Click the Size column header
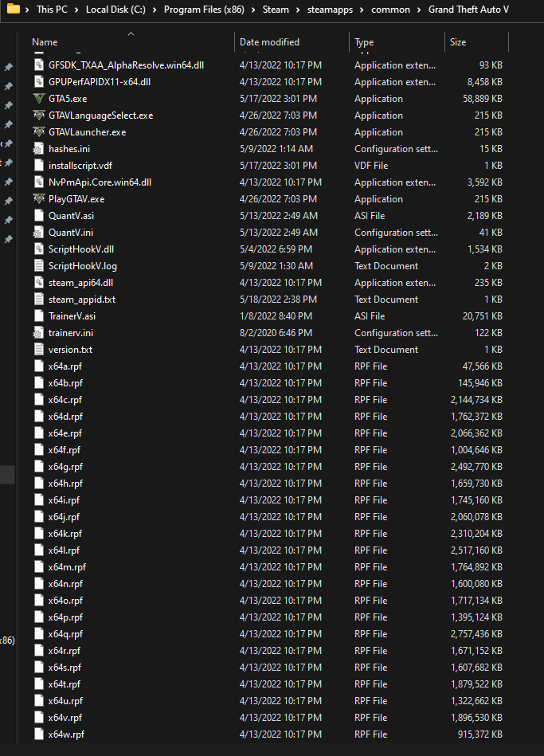Image resolution: width=544 pixels, height=756 pixels. tap(458, 42)
